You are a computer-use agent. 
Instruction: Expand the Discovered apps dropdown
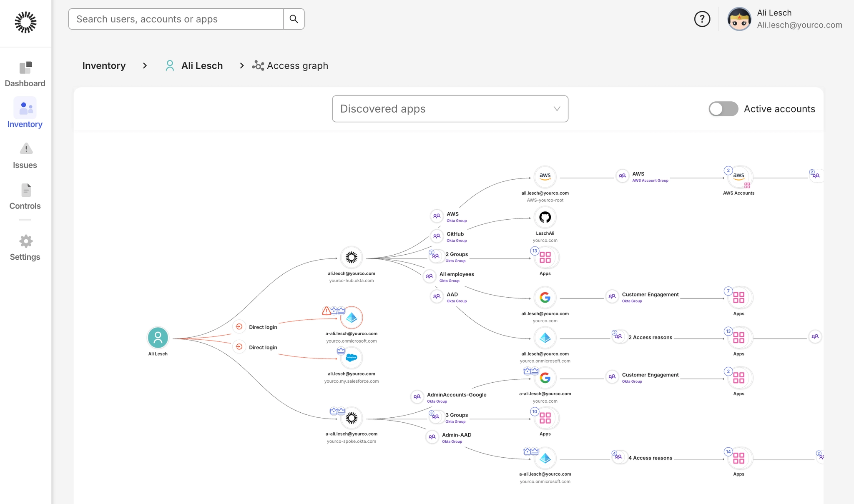coord(450,109)
